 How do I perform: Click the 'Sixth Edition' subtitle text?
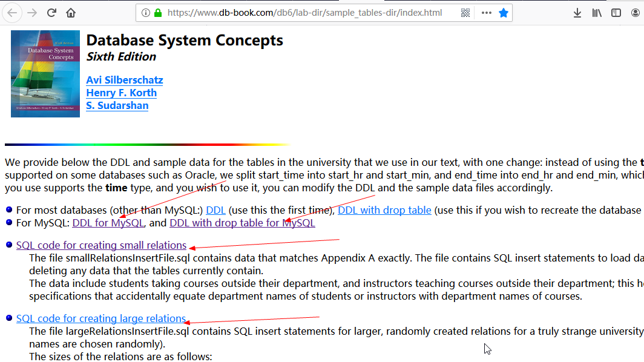tap(121, 56)
